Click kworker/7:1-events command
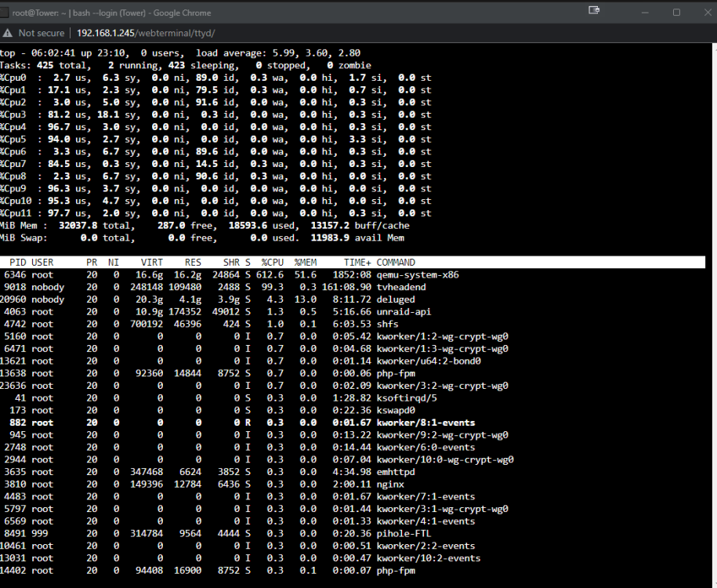 click(x=425, y=497)
